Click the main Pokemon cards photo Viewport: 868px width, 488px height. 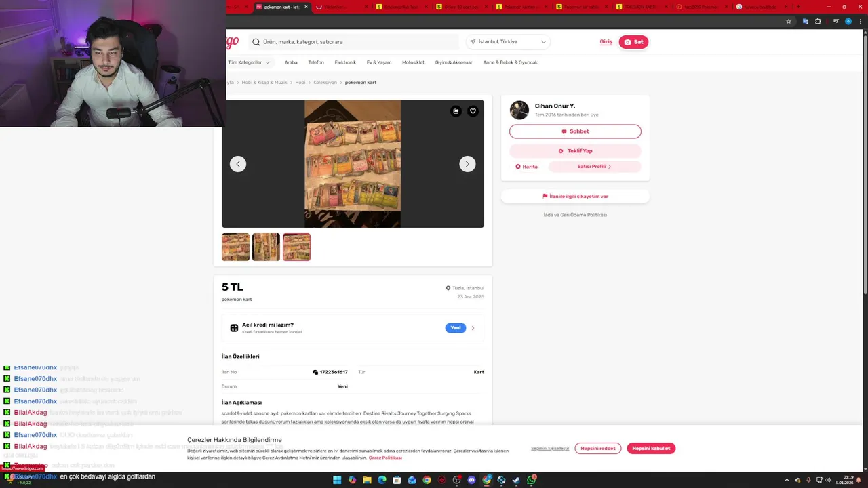click(x=353, y=164)
